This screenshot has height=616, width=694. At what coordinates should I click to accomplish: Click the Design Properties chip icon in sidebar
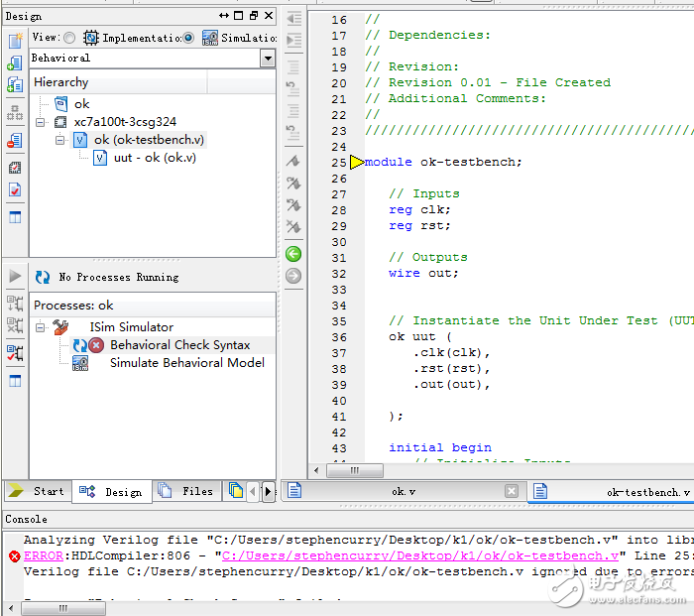tap(15, 168)
